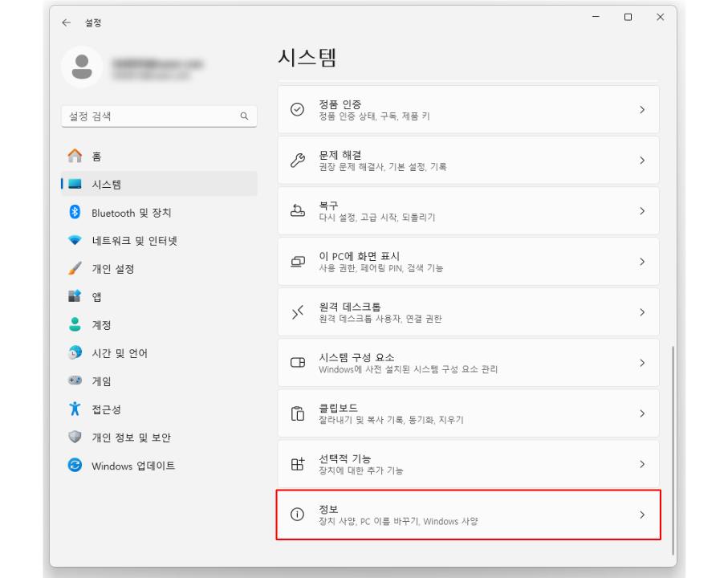Open the 선택적 기능 title text

tap(344, 458)
